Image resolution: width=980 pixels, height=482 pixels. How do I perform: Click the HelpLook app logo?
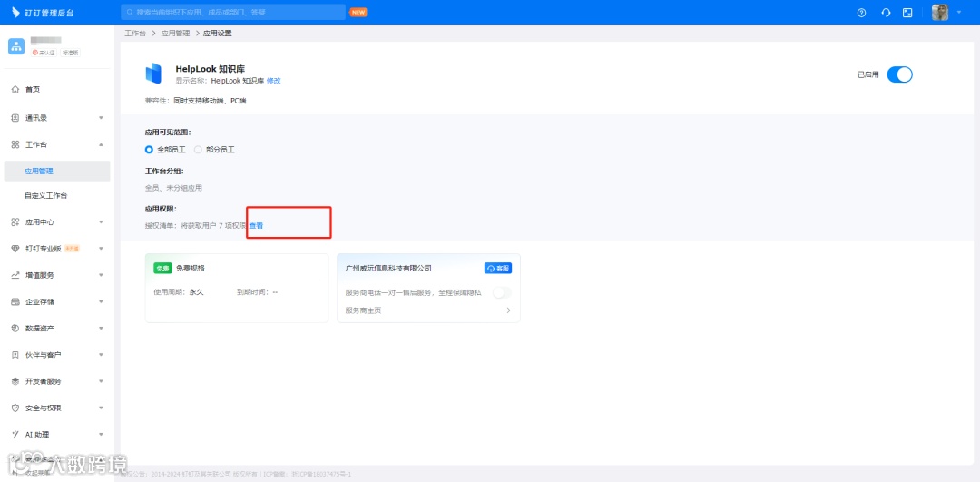click(x=153, y=74)
